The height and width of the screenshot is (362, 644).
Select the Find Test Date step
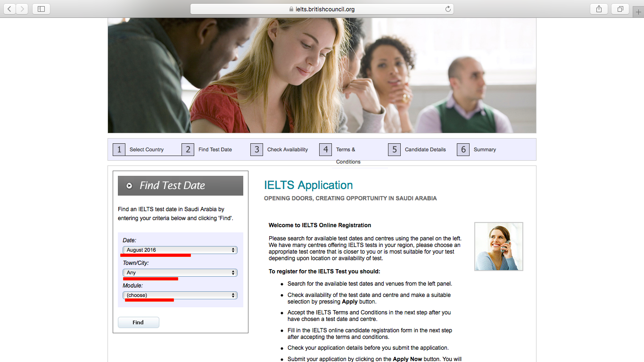tap(215, 149)
